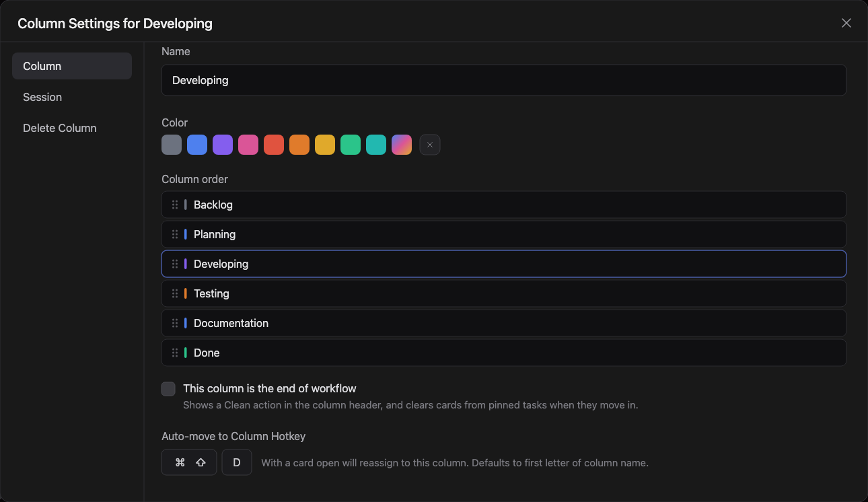
Task: Click the Name field containing Developing
Action: point(504,80)
